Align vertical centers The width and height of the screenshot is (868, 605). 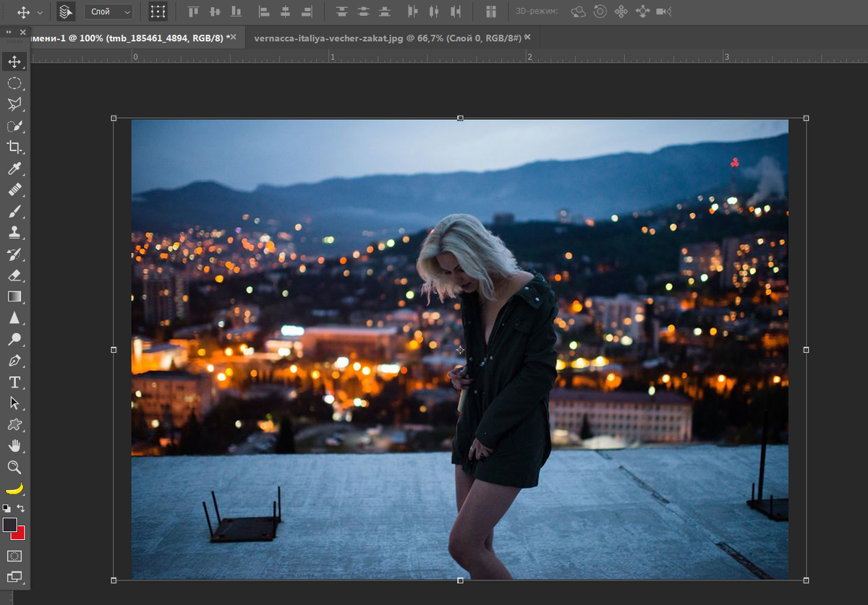215,12
